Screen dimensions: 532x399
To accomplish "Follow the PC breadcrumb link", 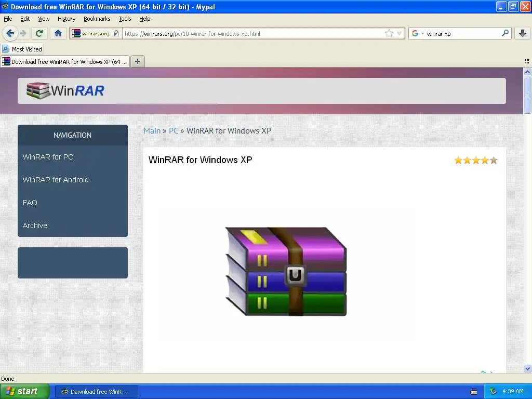I will click(x=174, y=130).
